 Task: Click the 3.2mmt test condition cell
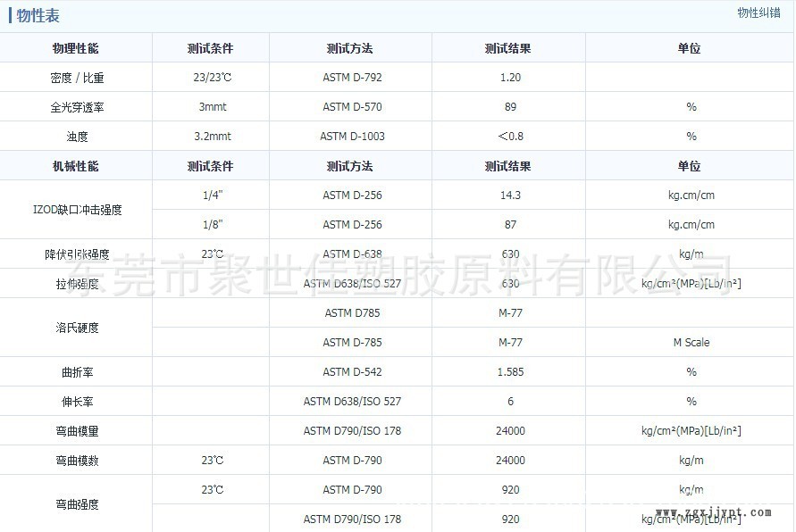click(x=211, y=137)
